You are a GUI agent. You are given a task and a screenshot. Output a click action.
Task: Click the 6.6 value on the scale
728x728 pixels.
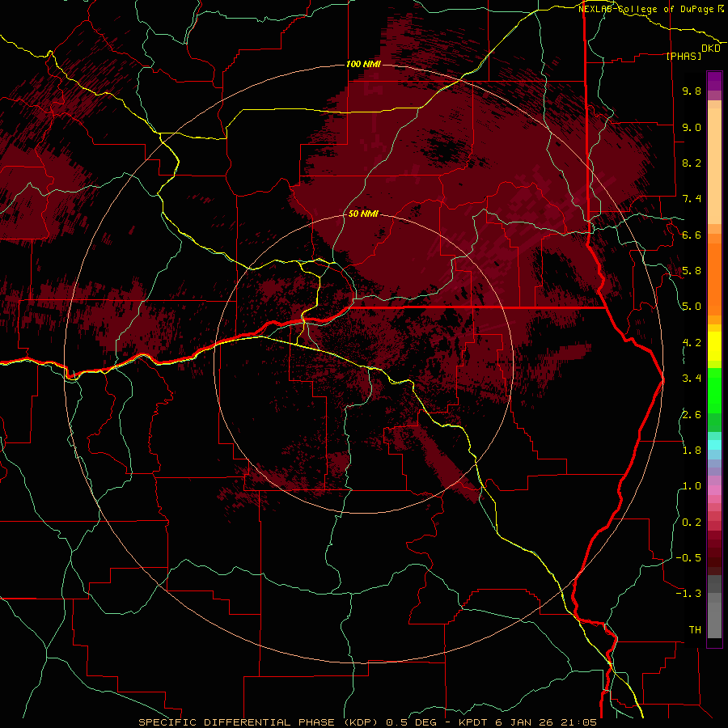(x=692, y=235)
